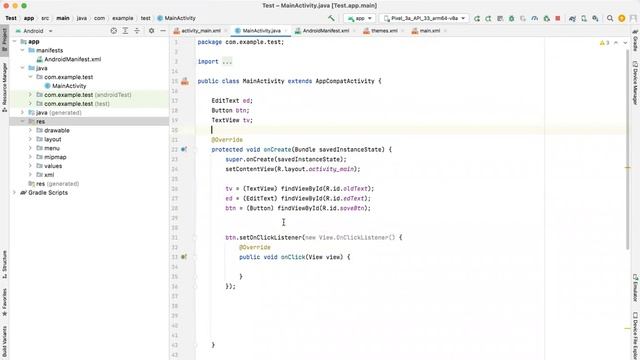Click the override gutter icon beside onClick
Screen dimensions: 640x360
coord(184,257)
